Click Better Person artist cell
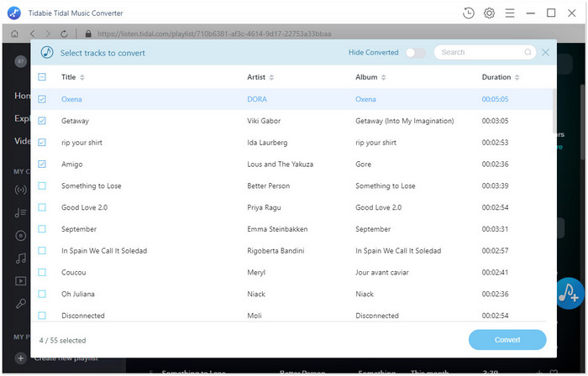 269,186
